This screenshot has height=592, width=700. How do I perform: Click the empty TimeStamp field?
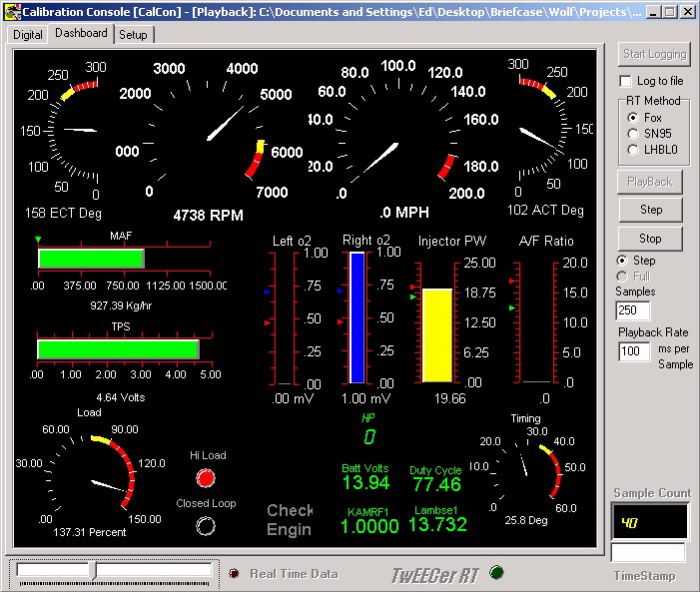click(x=648, y=552)
